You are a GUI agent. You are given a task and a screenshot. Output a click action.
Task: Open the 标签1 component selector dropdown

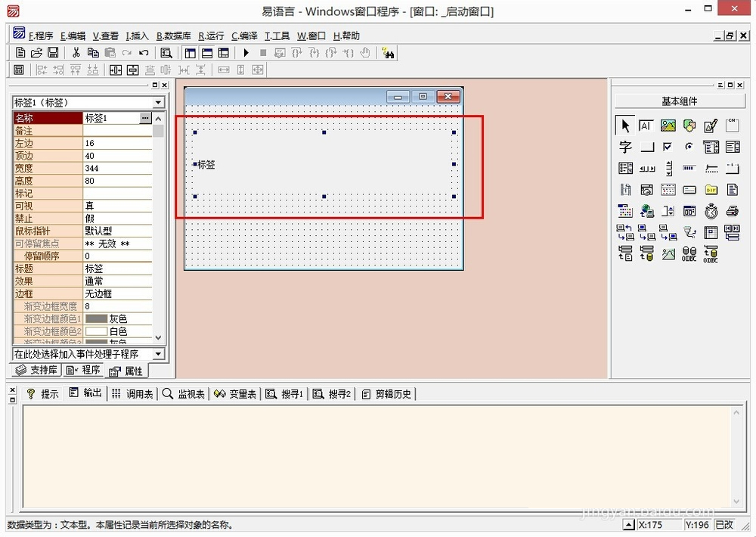158,102
